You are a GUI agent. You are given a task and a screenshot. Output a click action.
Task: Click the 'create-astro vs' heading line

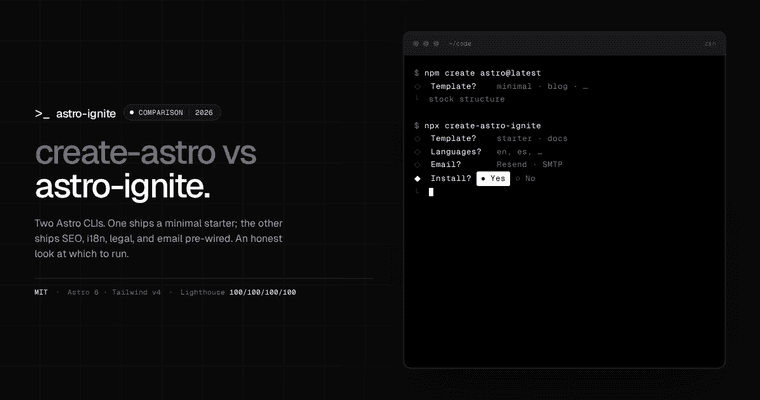pos(145,152)
